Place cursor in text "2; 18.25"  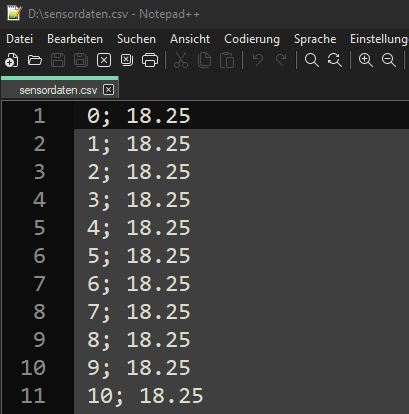pyautogui.click(x=139, y=172)
